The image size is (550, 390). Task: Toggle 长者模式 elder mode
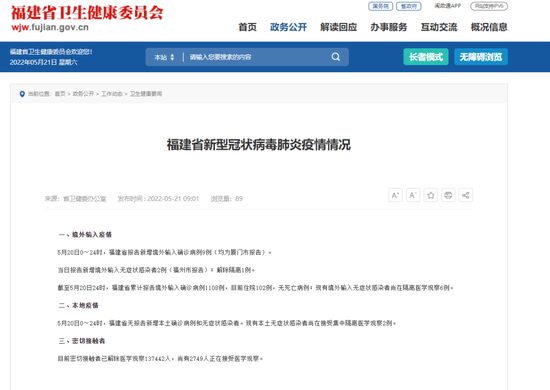(426, 57)
